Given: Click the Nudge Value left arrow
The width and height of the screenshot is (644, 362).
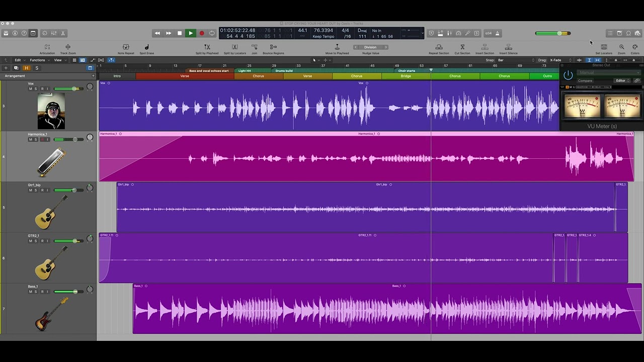Looking at the screenshot, I should [x=356, y=47].
